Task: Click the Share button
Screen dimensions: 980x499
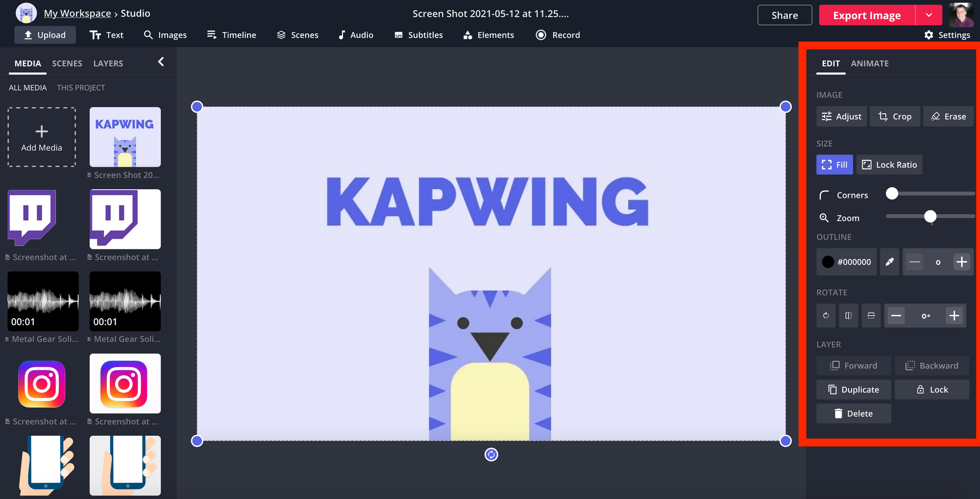Action: point(784,15)
